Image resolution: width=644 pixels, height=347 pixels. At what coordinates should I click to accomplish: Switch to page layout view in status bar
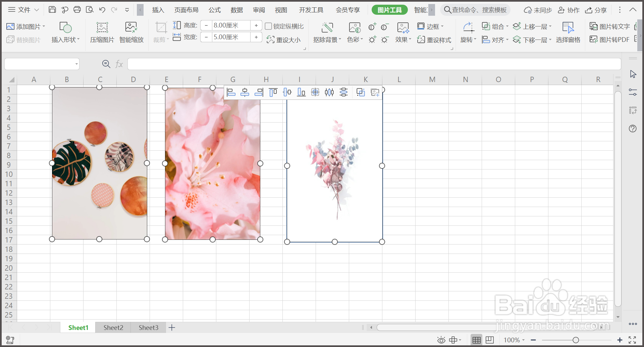490,340
